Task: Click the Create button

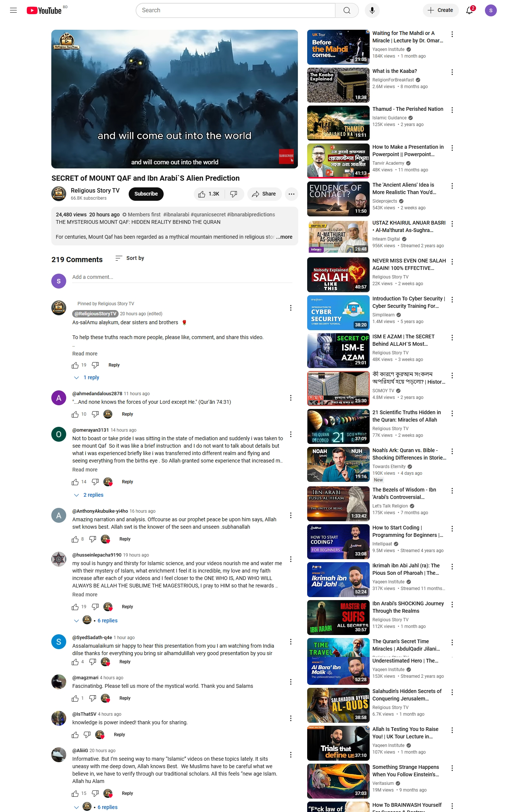Action: [x=441, y=10]
